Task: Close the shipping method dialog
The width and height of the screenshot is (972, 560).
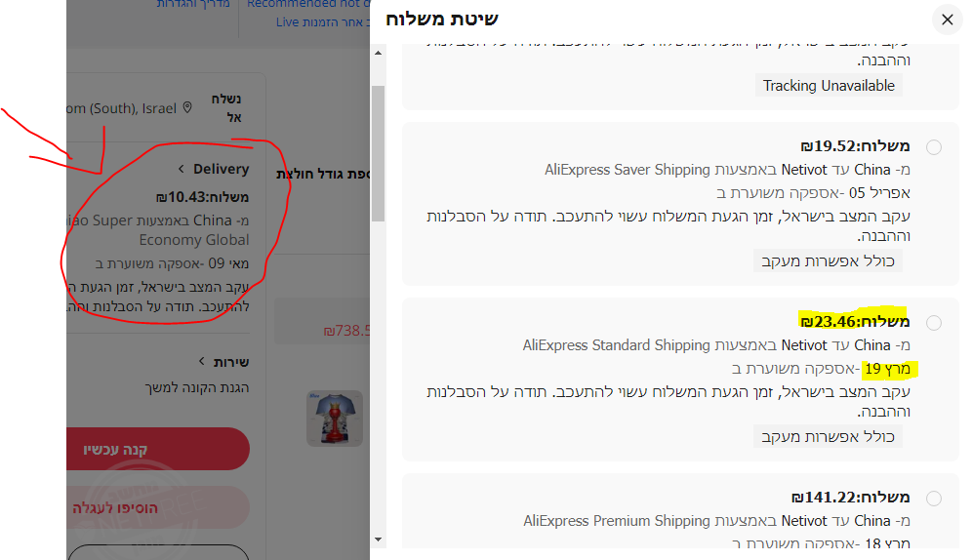Action: (x=948, y=20)
